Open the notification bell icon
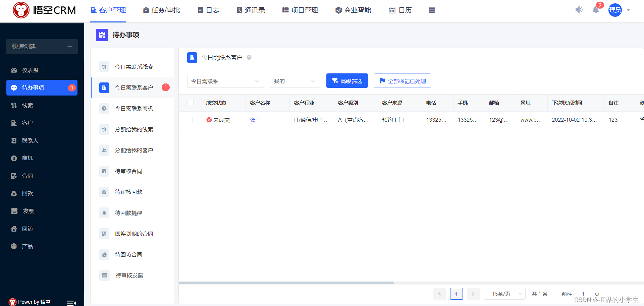Viewport: 644px width, 306px height. click(596, 10)
